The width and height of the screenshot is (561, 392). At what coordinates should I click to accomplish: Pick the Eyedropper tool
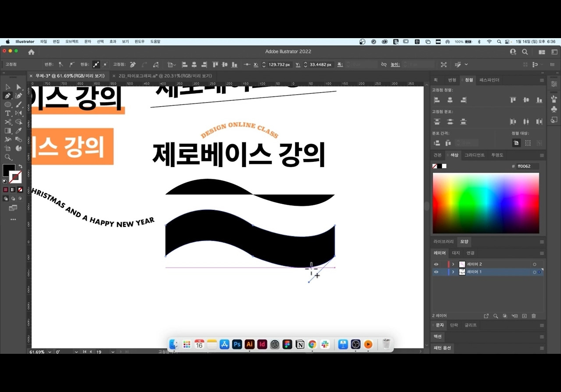(19, 131)
